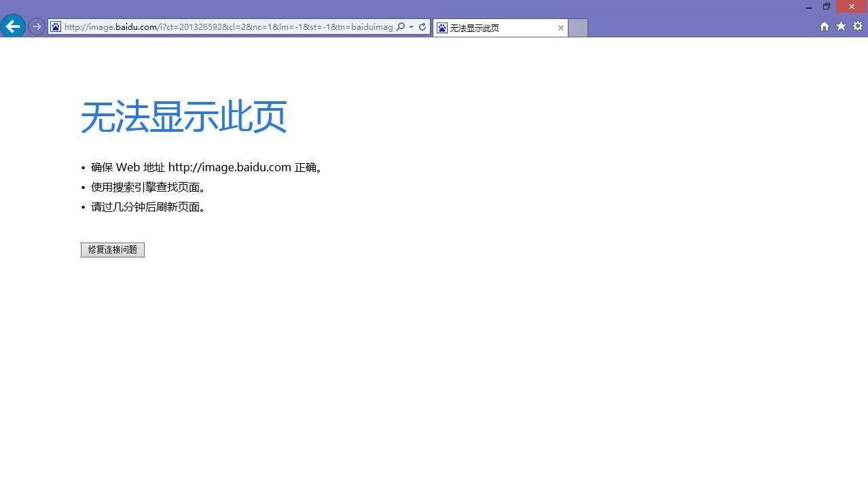
Task: Minimize the browser window
Action: point(808,6)
